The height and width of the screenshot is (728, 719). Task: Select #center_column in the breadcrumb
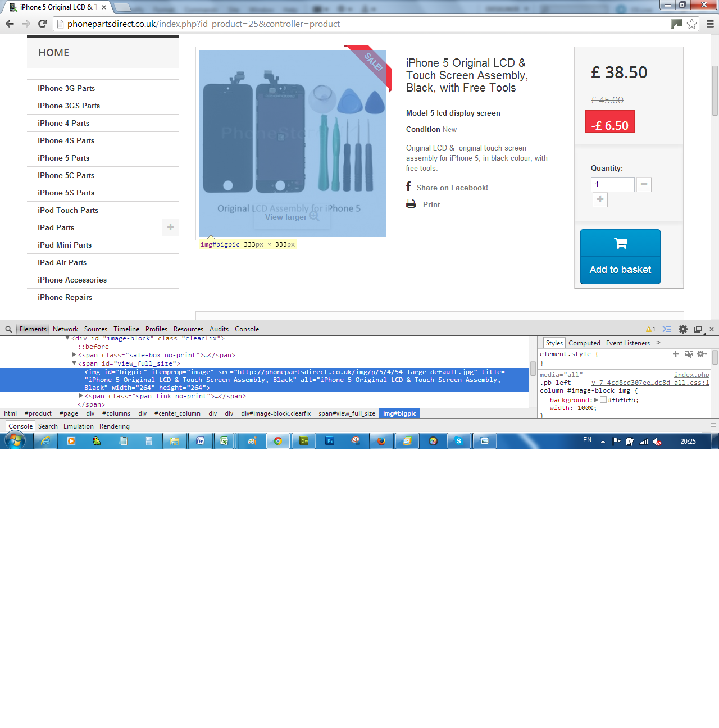point(178,413)
